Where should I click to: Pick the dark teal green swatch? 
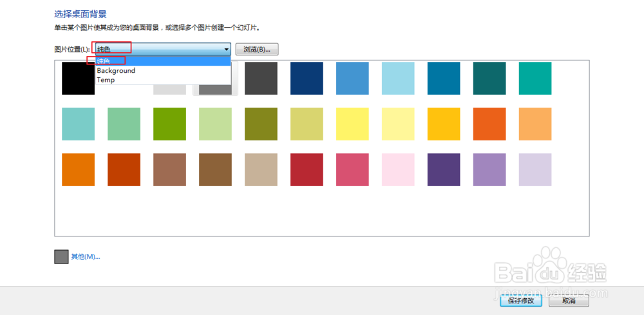point(489,78)
